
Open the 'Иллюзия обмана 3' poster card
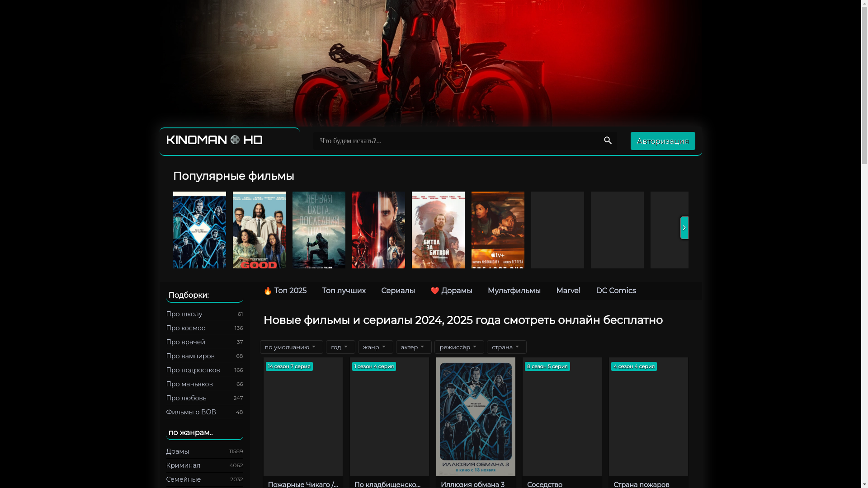click(x=476, y=417)
